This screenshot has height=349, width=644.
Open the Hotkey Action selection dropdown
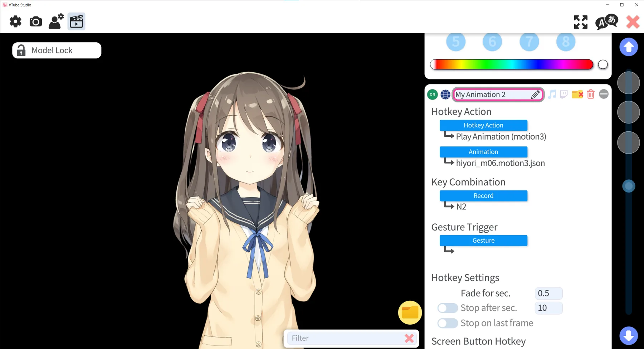tap(483, 125)
